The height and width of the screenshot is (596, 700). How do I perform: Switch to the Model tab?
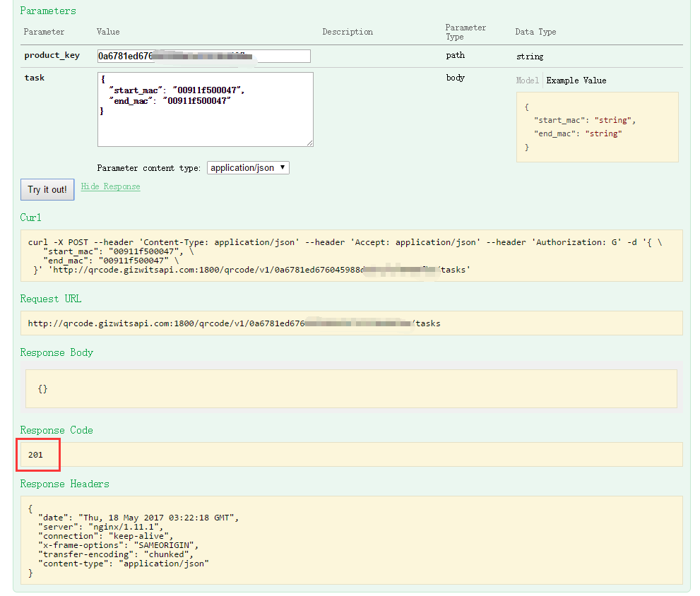click(527, 81)
